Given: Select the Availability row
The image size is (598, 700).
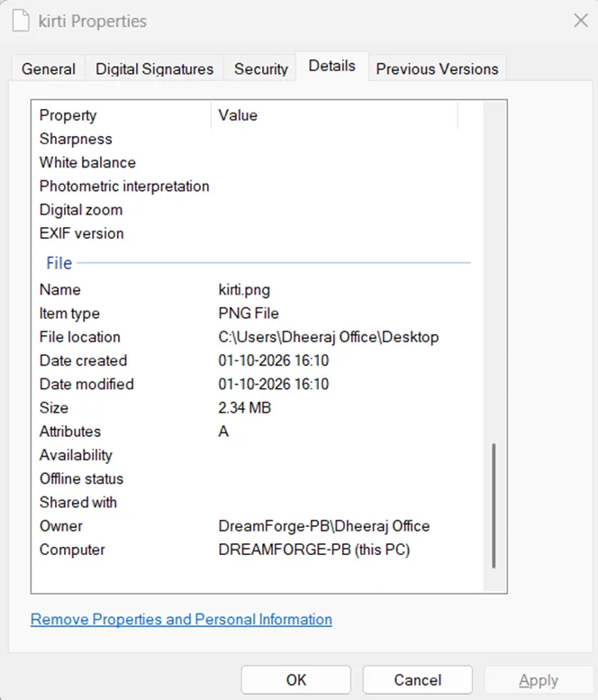Looking at the screenshot, I should 257,455.
